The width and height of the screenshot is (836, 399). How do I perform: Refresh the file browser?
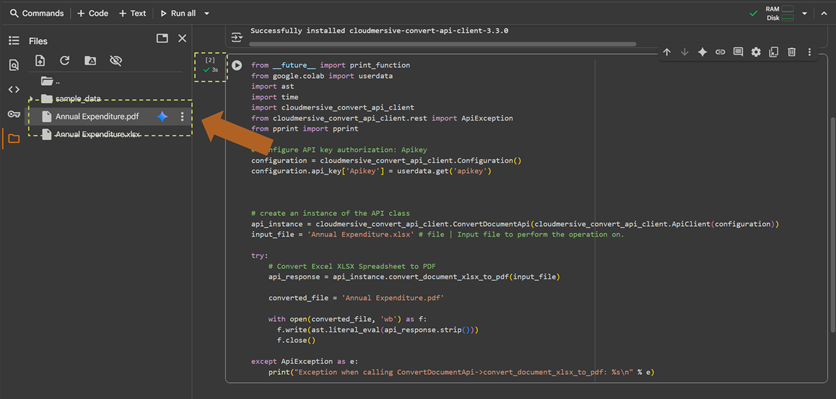coord(65,61)
